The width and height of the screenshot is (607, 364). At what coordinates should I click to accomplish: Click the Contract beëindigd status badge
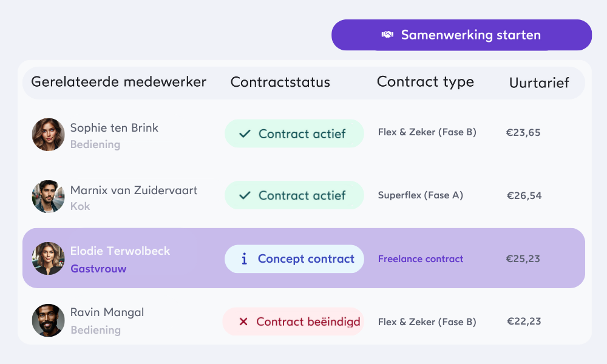tap(293, 322)
